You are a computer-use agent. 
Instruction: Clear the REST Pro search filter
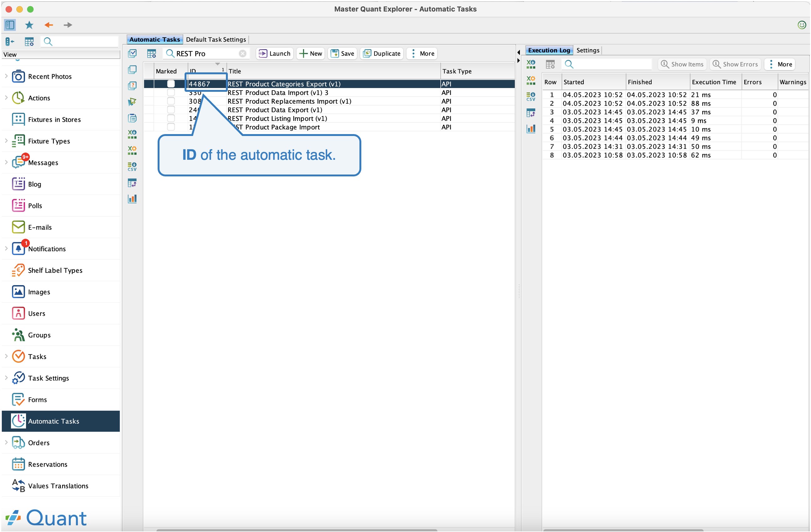point(243,54)
